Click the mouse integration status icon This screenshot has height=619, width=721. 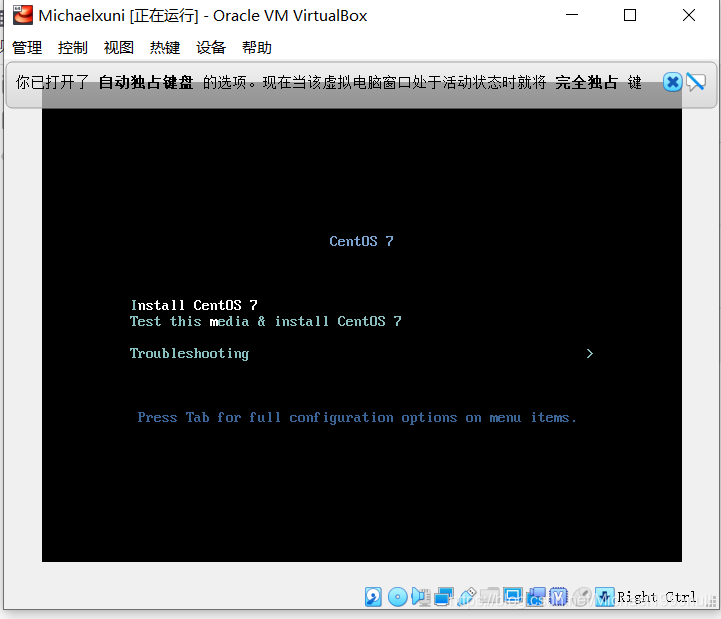coord(582,597)
